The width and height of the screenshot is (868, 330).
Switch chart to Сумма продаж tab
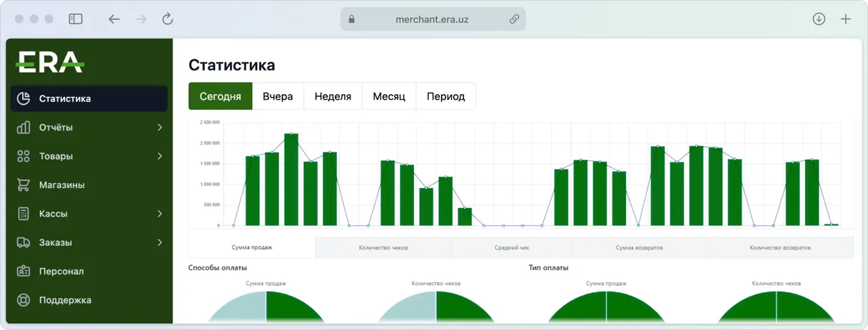pos(252,247)
